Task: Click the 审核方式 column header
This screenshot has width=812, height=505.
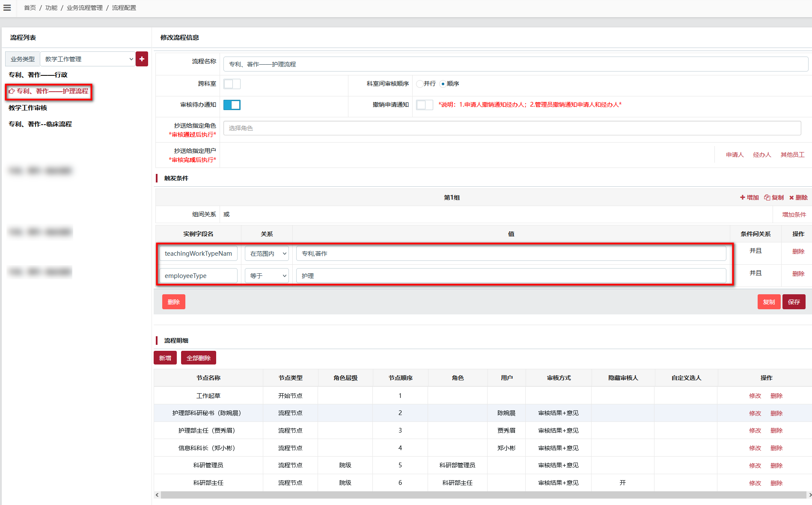Action: 559,378
